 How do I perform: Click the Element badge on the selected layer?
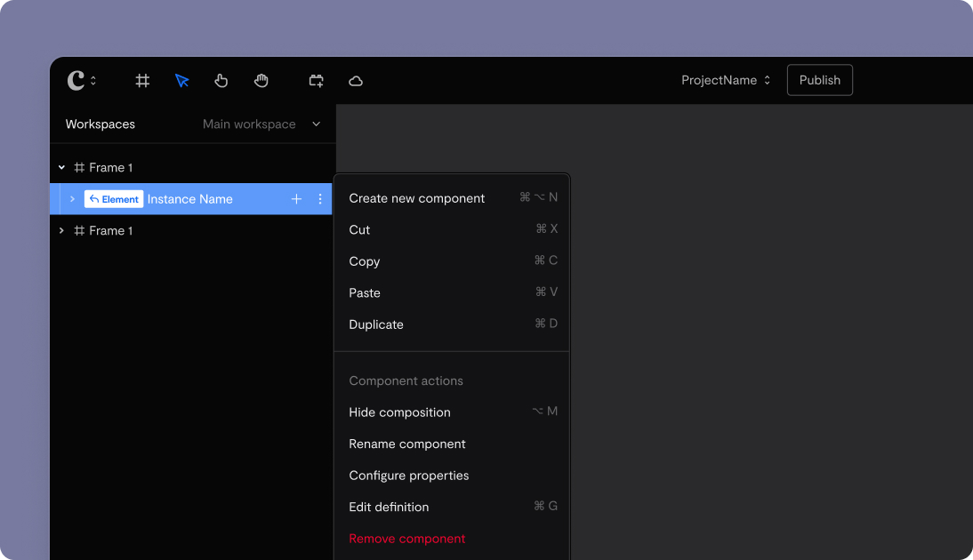(114, 199)
